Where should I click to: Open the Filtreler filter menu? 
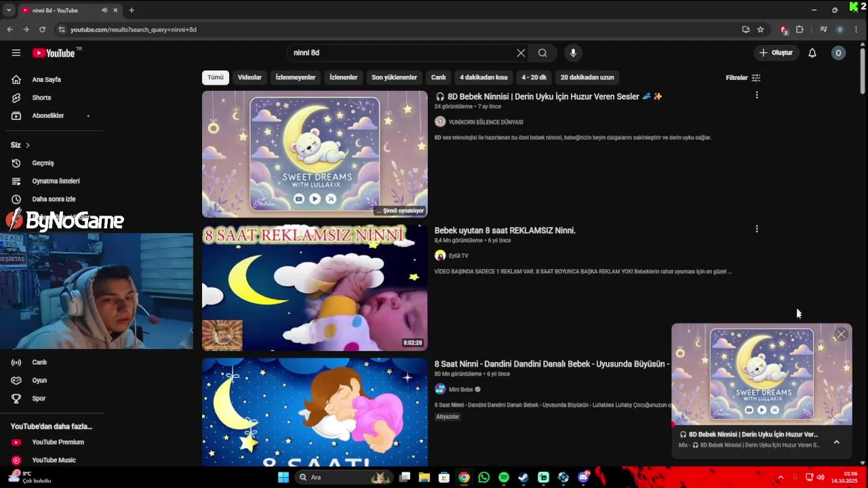tap(743, 78)
